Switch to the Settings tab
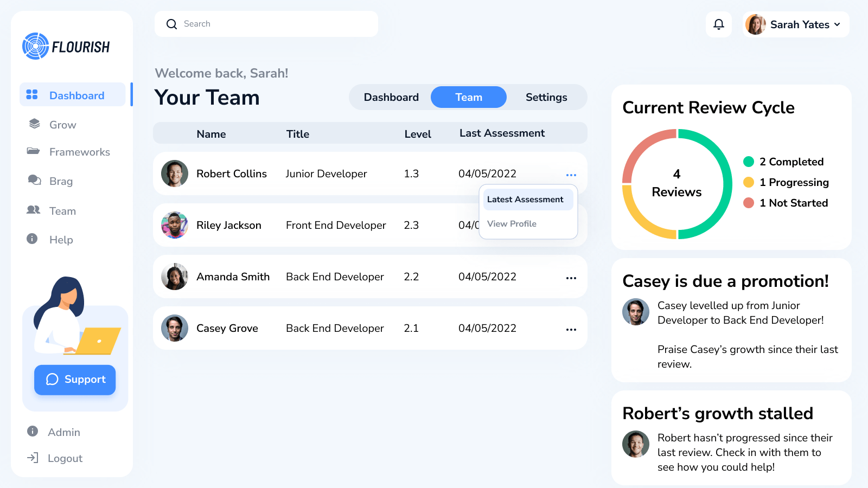The height and width of the screenshot is (488, 868). click(x=546, y=98)
